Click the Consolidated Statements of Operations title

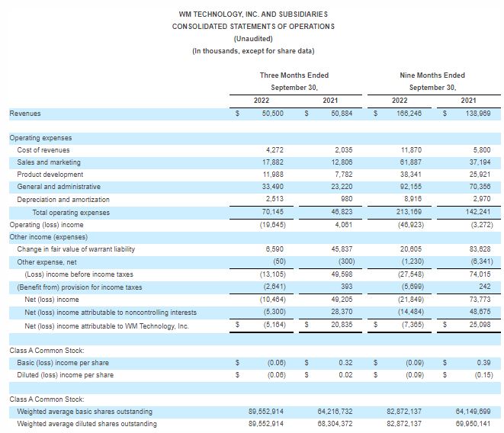[252, 26]
